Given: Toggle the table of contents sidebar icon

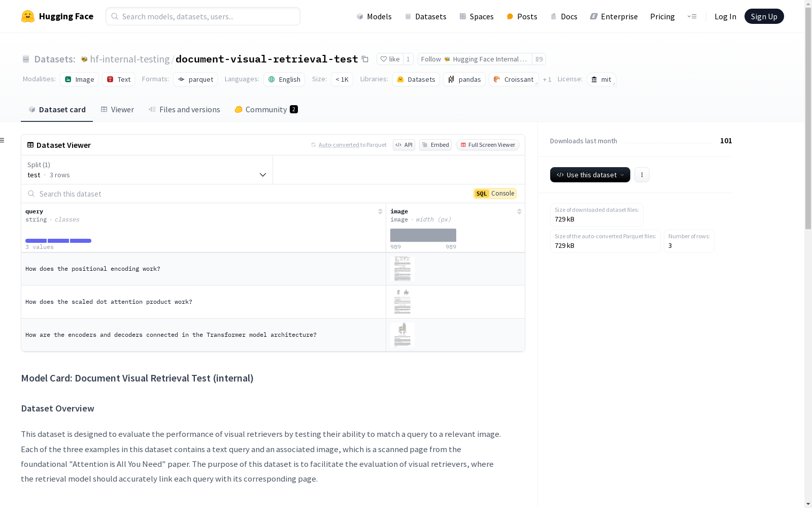Looking at the screenshot, I should (x=3, y=140).
